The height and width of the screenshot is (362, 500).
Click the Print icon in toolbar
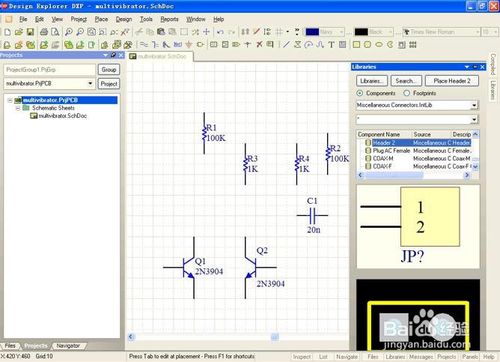pos(44,32)
